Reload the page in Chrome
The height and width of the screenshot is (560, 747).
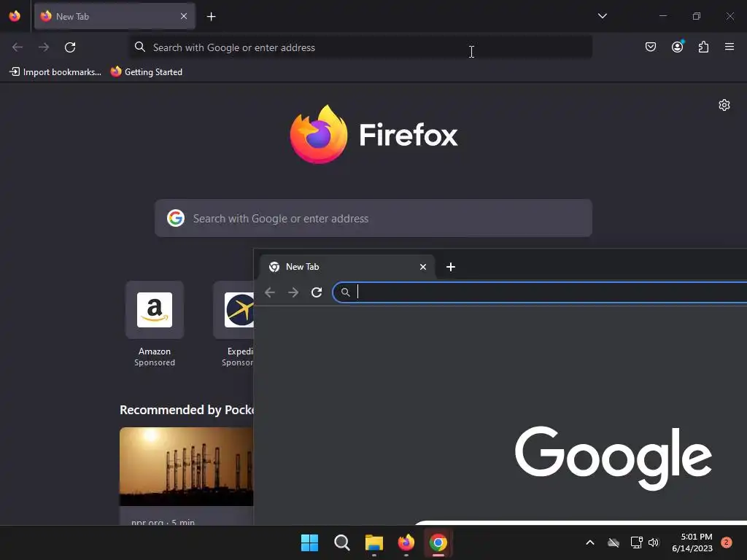tap(317, 292)
